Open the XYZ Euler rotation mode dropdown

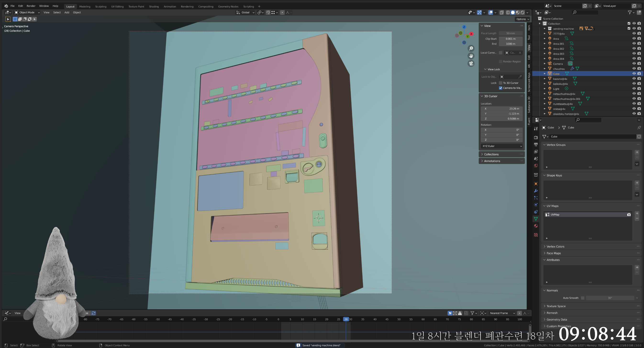click(501, 146)
